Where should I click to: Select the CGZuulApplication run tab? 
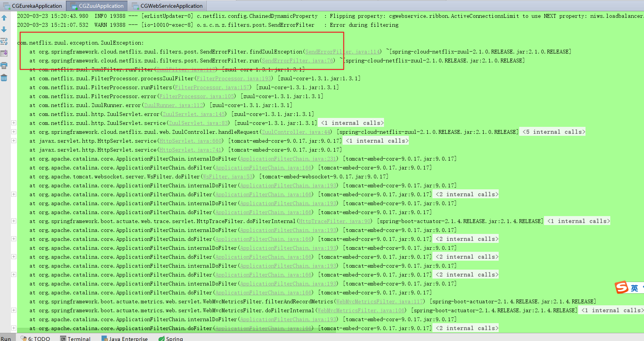97,6
